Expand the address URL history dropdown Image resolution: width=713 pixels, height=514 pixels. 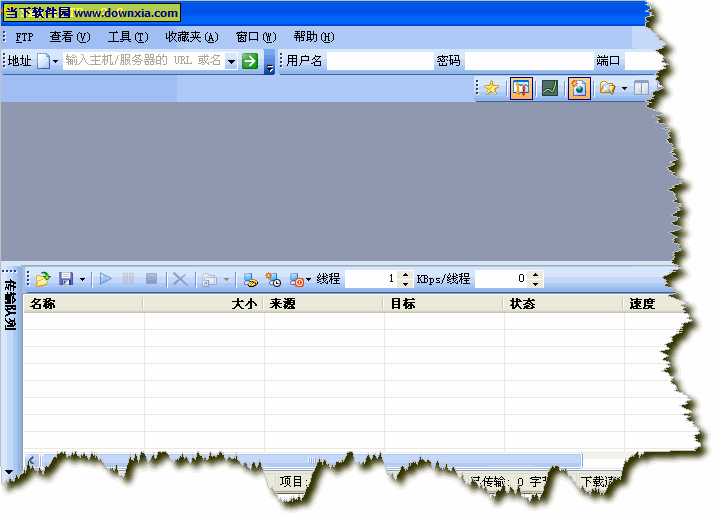point(231,61)
